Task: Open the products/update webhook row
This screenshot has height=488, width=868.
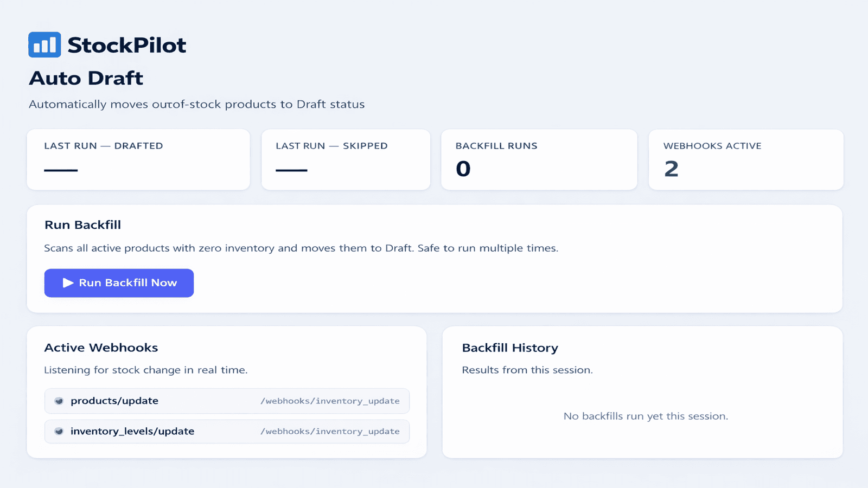Action: click(x=227, y=401)
